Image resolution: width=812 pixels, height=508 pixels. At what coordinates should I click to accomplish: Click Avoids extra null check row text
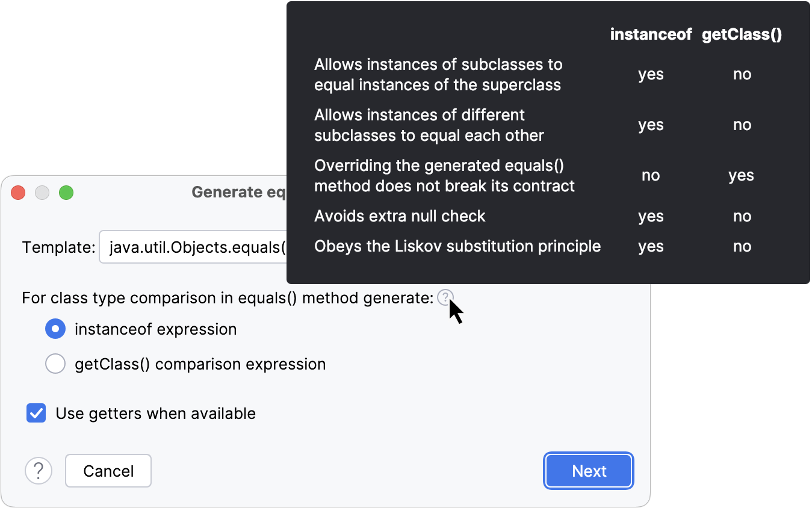tap(400, 216)
